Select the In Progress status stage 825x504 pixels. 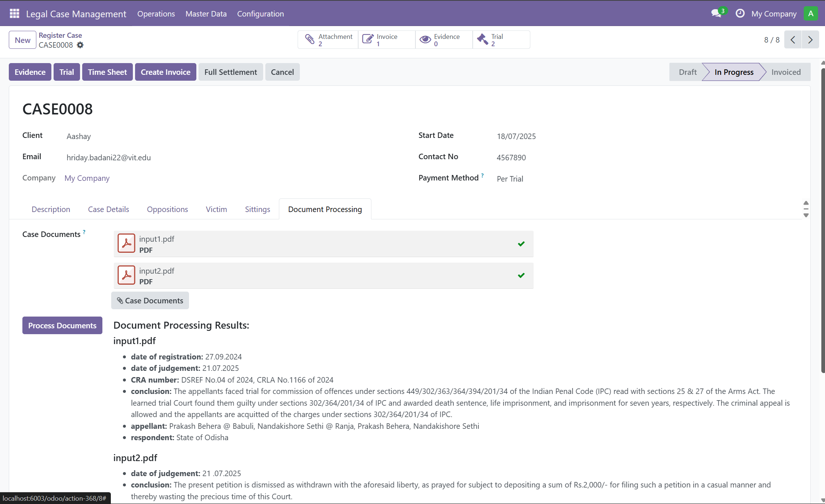point(734,72)
